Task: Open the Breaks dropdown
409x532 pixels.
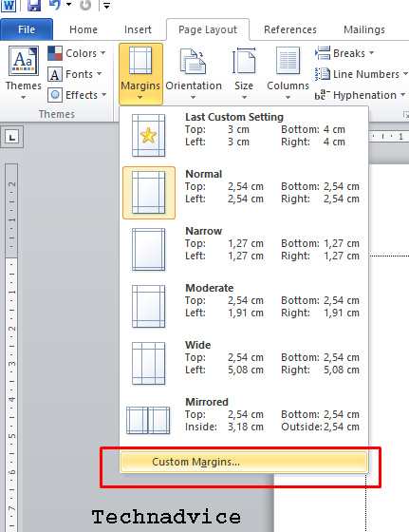Action: tap(344, 53)
